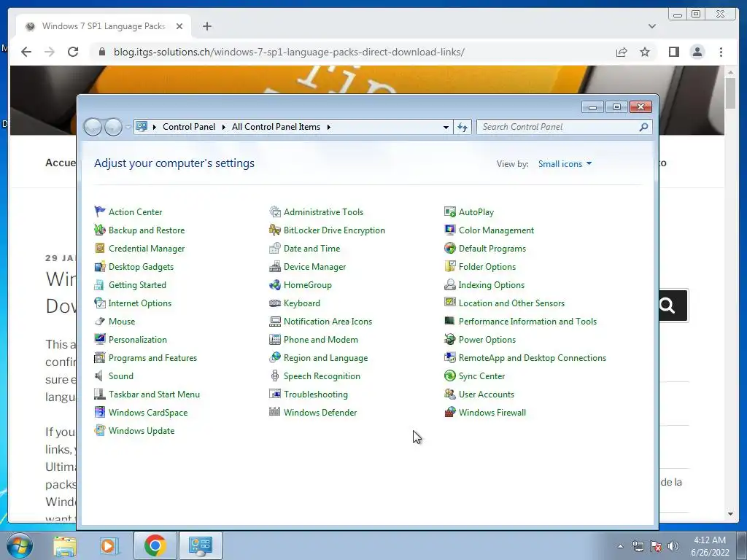The height and width of the screenshot is (560, 747).
Task: Open the Personalization icon
Action: [99, 340]
